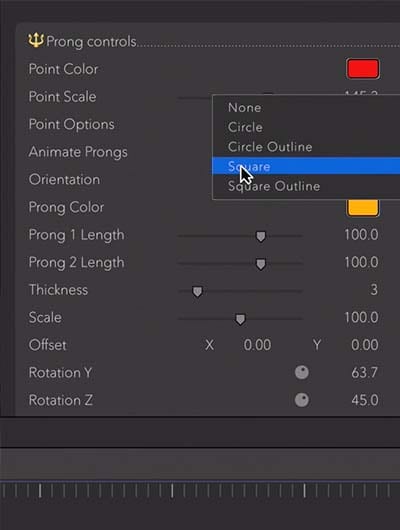Viewport: 400px width, 530px height.
Task: Click the Offset X value field
Action: (x=257, y=345)
